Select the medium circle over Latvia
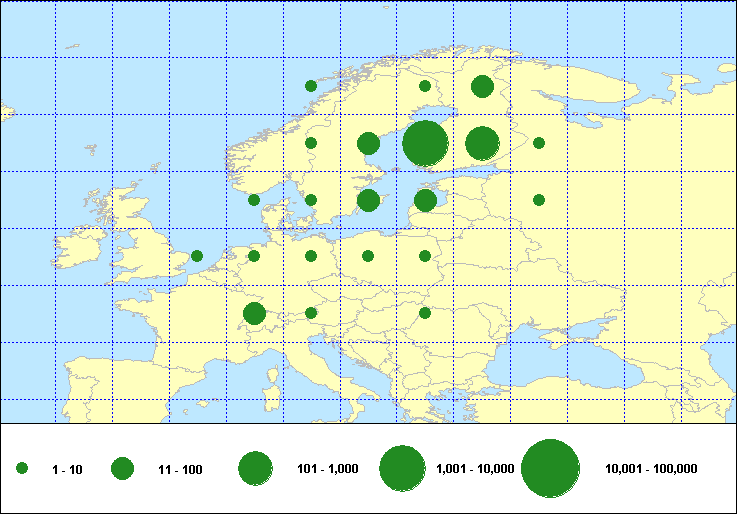737x514 pixels. click(425, 200)
